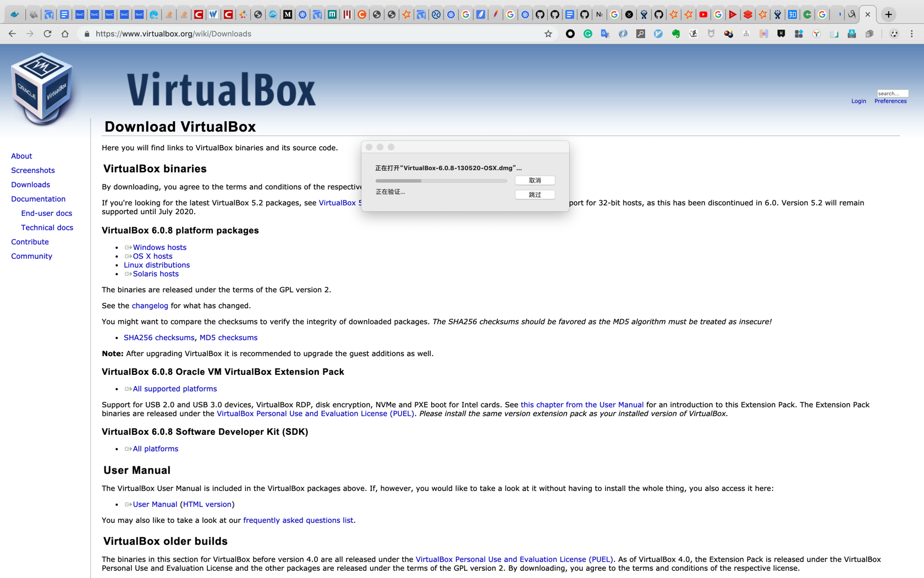
Task: Click the dmg verification progress bar
Action: click(441, 181)
